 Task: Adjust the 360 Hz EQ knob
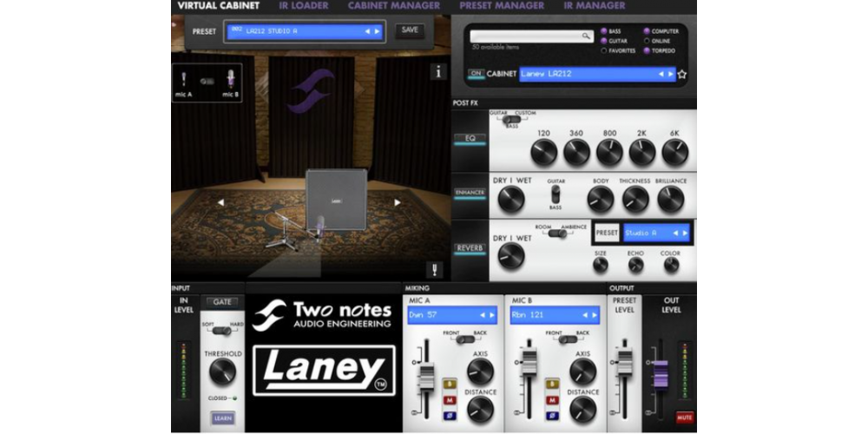pos(577,152)
